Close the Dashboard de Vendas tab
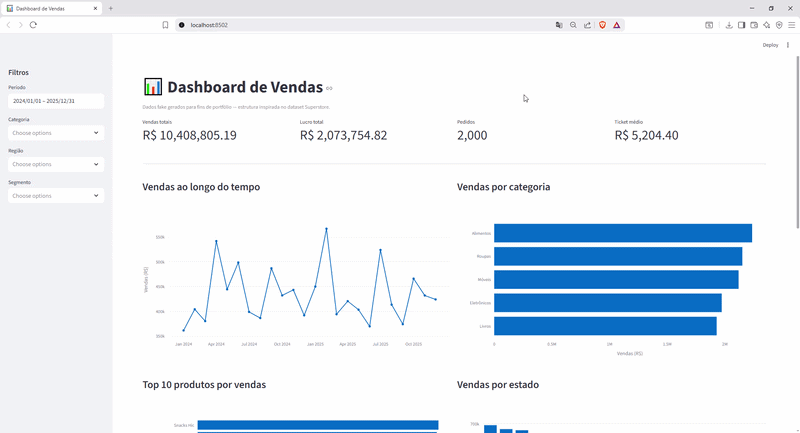The width and height of the screenshot is (800, 433). 95,9
